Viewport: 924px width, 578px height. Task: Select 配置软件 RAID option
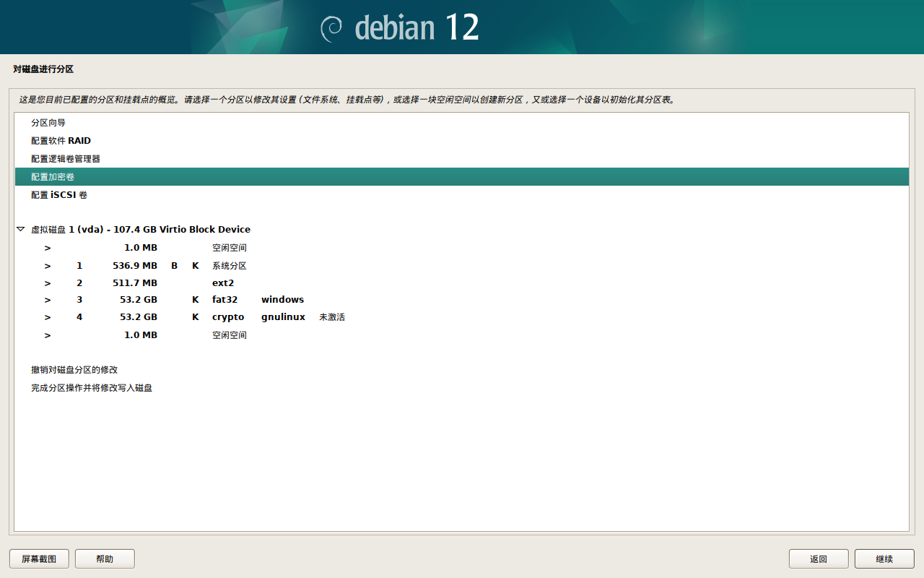click(x=462, y=141)
